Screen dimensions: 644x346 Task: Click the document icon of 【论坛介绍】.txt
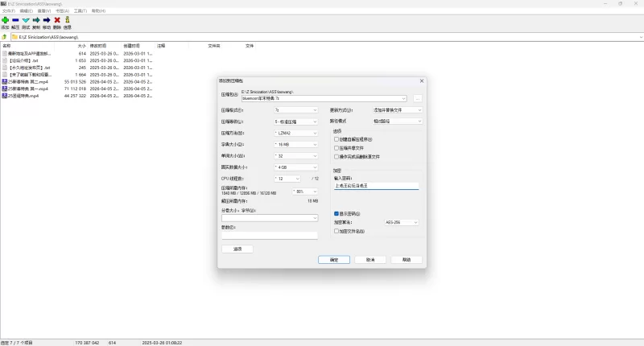(x=5, y=60)
